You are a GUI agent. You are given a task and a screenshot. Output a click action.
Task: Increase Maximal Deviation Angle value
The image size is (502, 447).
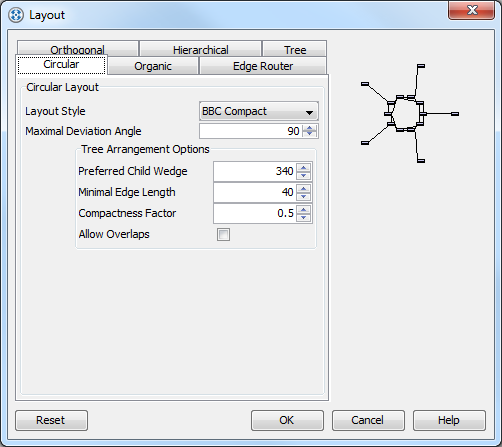[x=310, y=128]
